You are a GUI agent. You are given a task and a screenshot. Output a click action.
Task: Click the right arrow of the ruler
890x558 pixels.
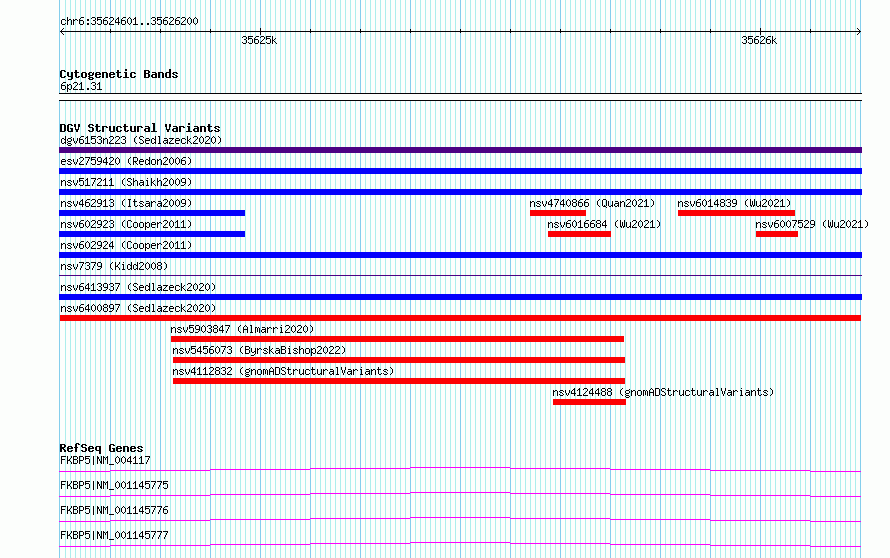click(859, 32)
